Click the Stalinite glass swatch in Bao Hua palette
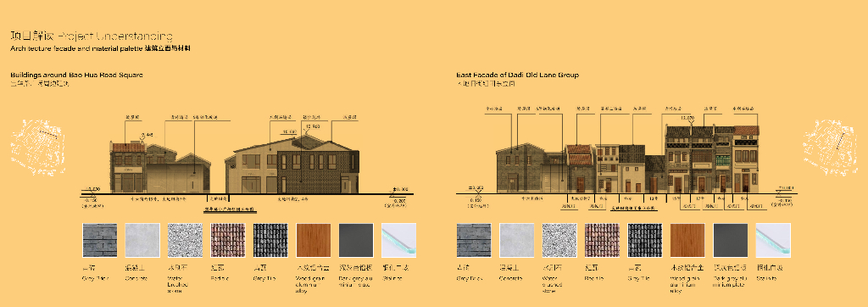Image resolution: width=868 pixels, height=307 pixels. tap(398, 240)
